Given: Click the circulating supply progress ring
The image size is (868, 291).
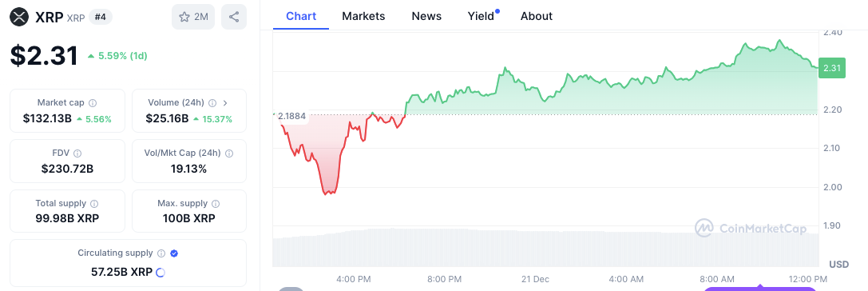Looking at the screenshot, I should pyautogui.click(x=161, y=272).
